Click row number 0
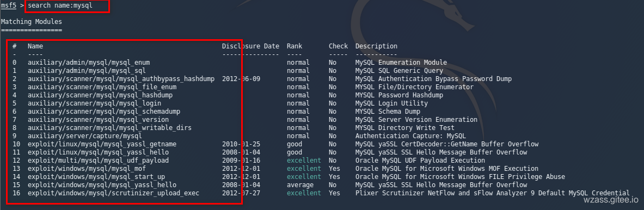 [x=14, y=63]
